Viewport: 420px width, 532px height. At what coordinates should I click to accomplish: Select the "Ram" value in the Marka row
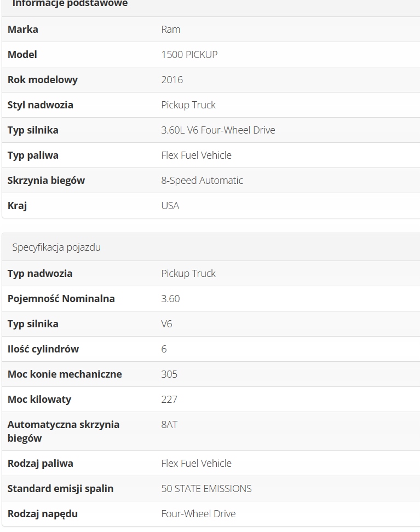pos(171,30)
